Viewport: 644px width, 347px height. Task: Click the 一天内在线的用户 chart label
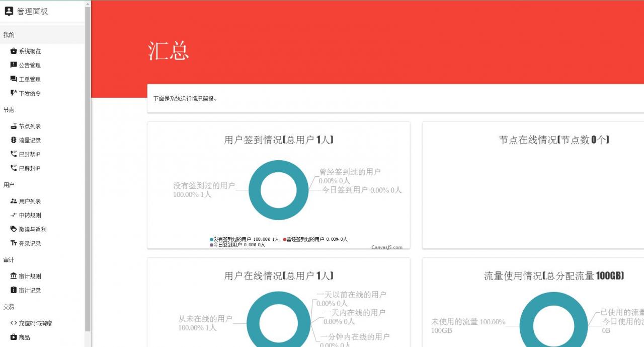(x=354, y=317)
